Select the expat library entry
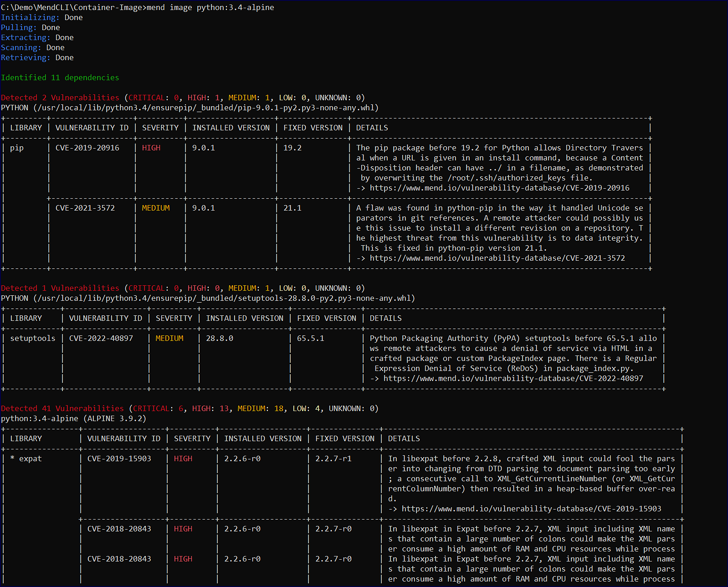This screenshot has width=728, height=587. (30, 458)
